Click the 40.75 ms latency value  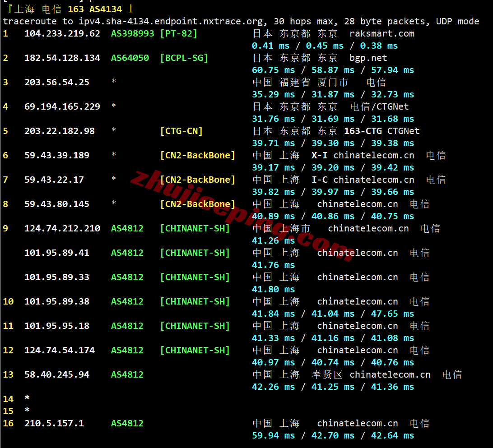point(392,217)
